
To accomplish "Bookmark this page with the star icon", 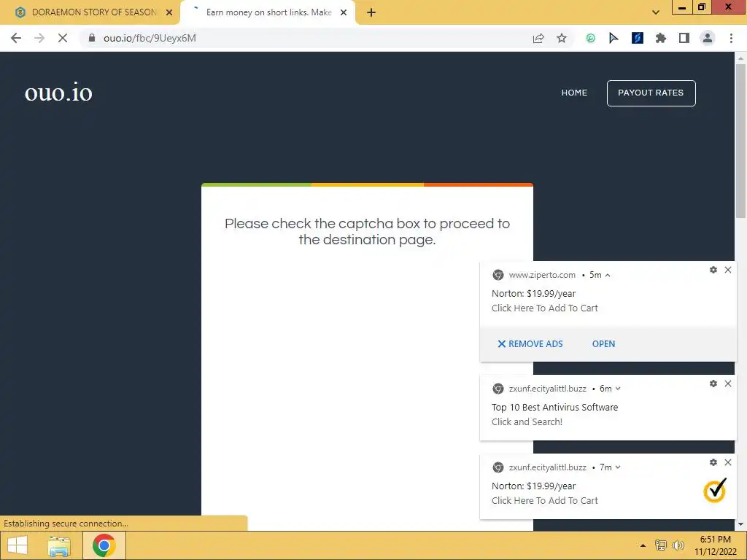I will [562, 38].
